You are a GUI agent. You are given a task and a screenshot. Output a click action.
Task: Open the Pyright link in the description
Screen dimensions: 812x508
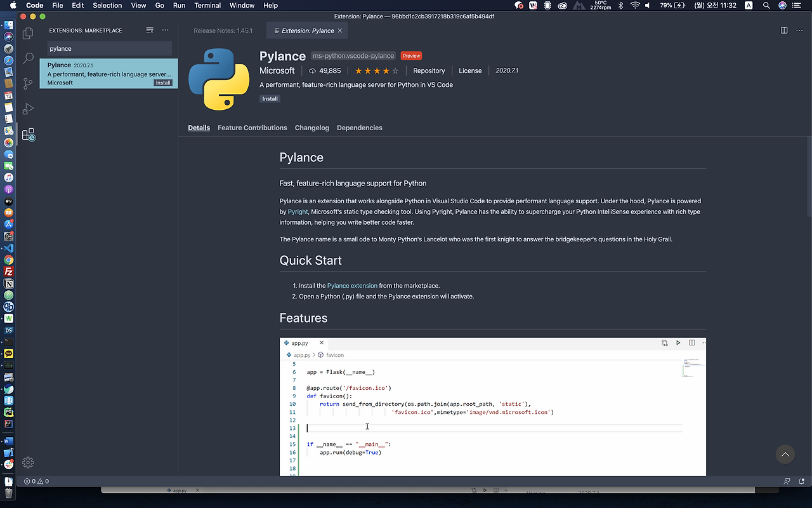pyautogui.click(x=297, y=211)
